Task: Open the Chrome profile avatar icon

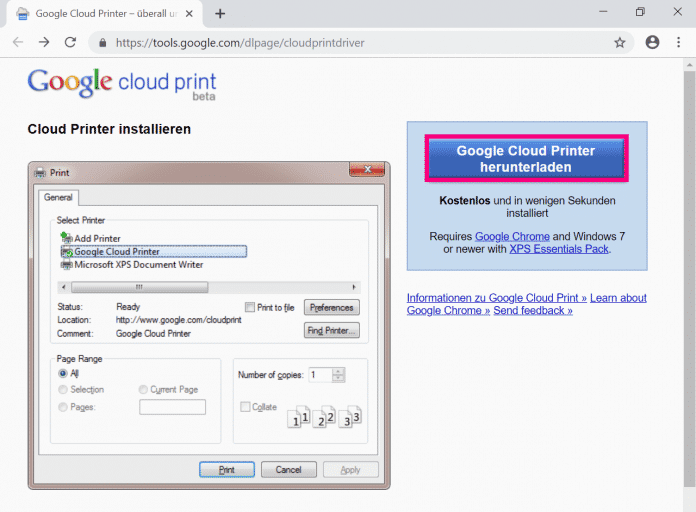Action: 652,43
